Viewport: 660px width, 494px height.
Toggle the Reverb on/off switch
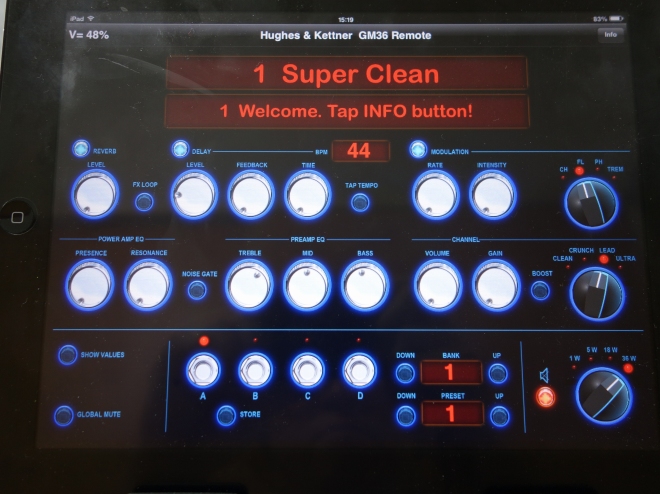pyautogui.click(x=81, y=149)
